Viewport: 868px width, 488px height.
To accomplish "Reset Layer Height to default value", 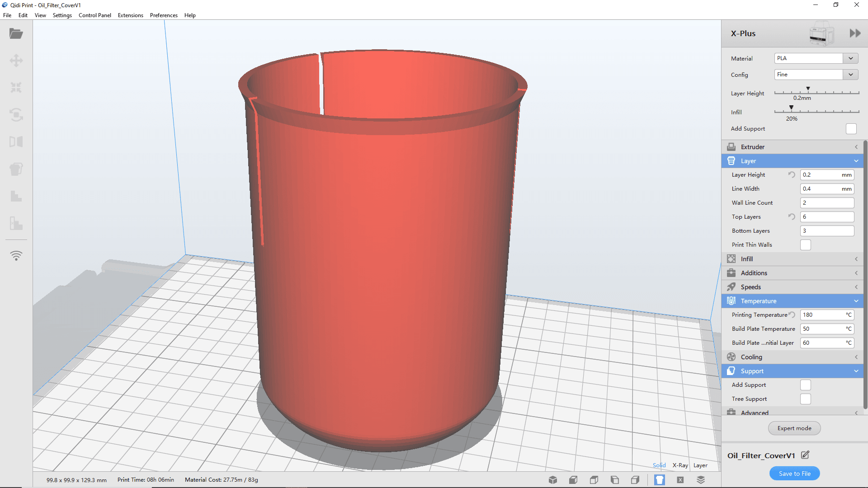I will click(x=792, y=175).
